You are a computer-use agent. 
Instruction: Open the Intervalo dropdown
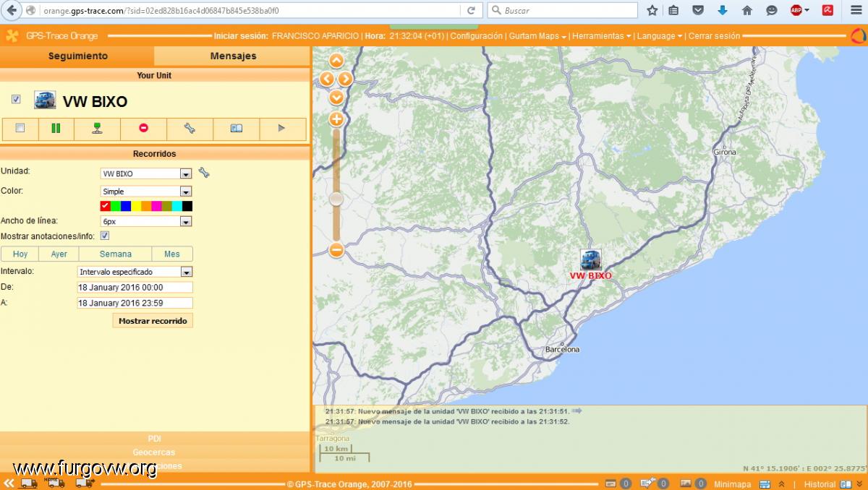click(x=135, y=272)
